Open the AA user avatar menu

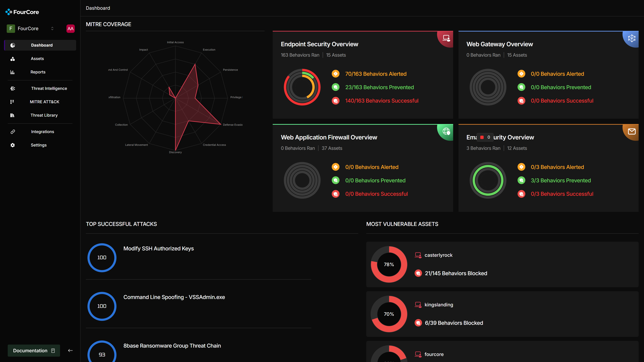pyautogui.click(x=70, y=28)
